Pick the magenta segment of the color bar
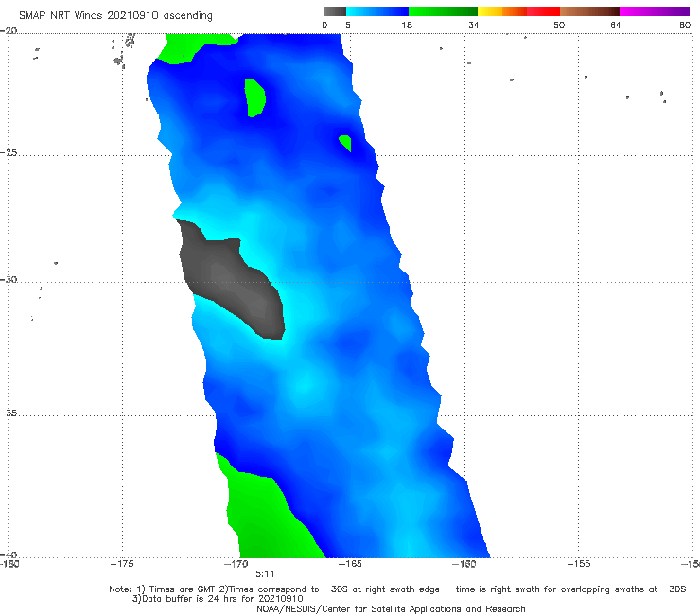 click(x=655, y=11)
